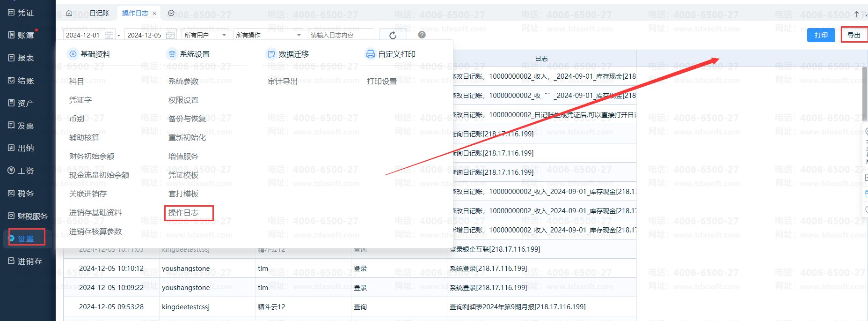Click the home icon in tab bar

pos(69,13)
